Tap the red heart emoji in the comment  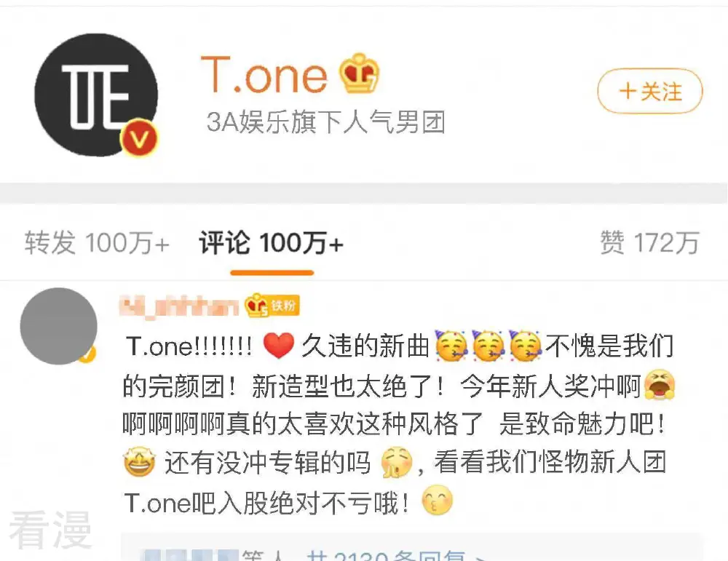click(279, 346)
